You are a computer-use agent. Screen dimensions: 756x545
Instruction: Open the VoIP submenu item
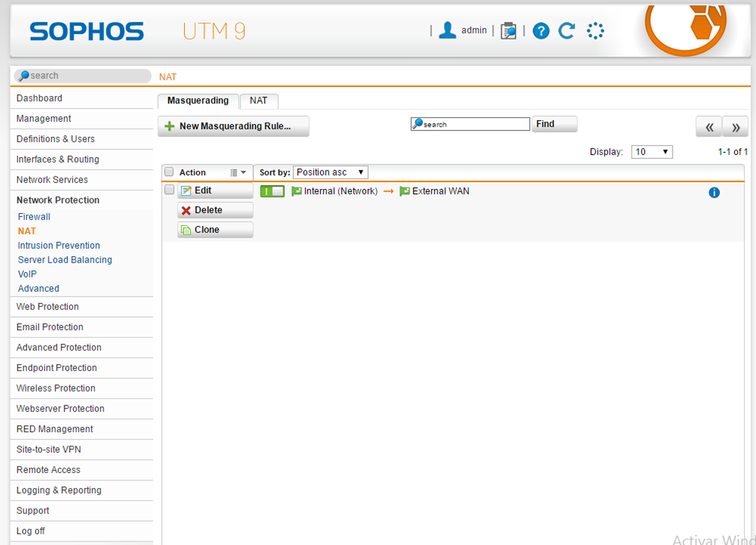tap(27, 274)
